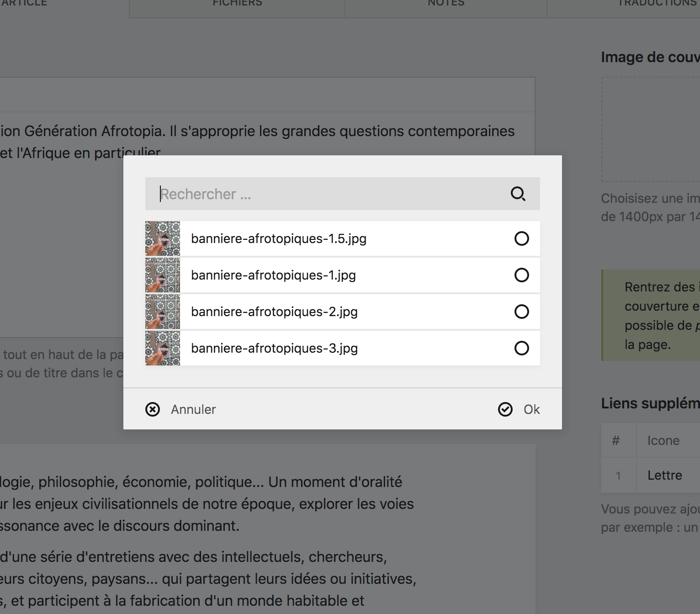Image resolution: width=700 pixels, height=614 pixels.
Task: Select the banniere-afrotopiques-2.jpg radio button
Action: pyautogui.click(x=521, y=312)
